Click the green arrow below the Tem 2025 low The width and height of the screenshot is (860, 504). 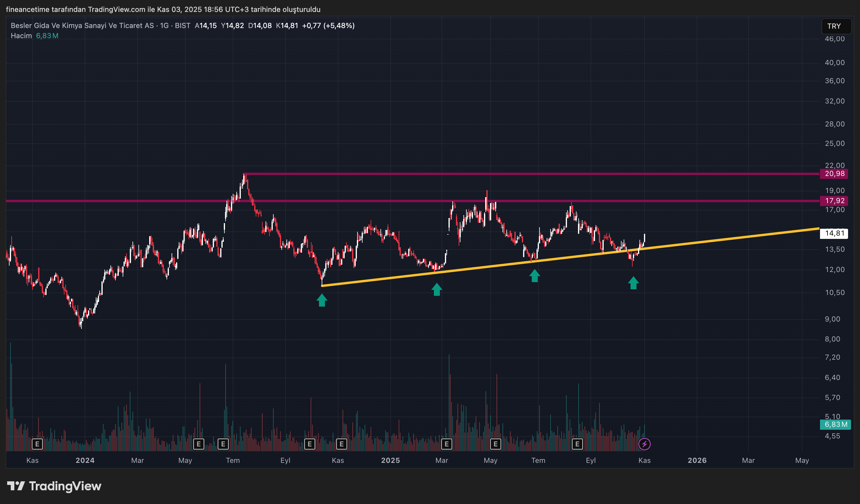pyautogui.click(x=534, y=276)
